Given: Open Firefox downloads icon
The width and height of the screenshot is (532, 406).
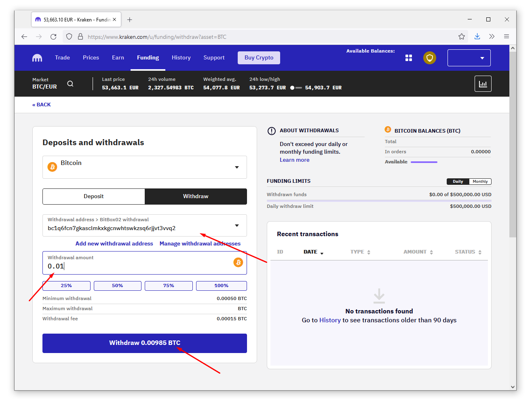Looking at the screenshot, I should (x=477, y=36).
